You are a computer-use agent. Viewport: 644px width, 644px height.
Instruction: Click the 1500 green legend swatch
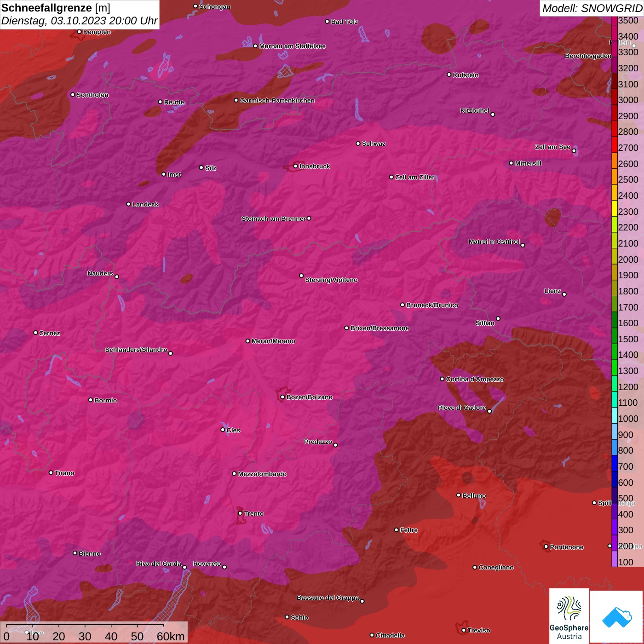[x=615, y=336]
